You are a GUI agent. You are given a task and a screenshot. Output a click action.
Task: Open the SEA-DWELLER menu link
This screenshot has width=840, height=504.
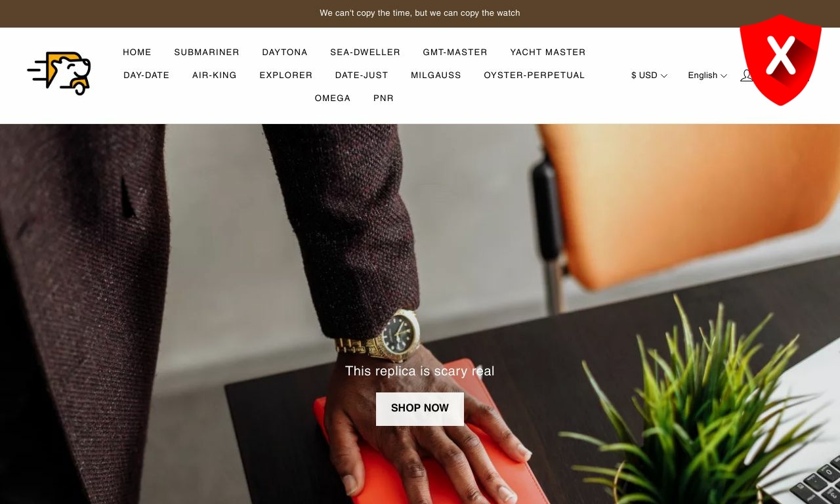pyautogui.click(x=365, y=52)
